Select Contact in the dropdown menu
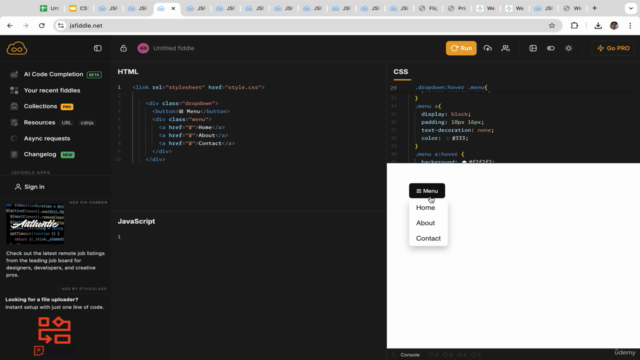640x360 pixels. [428, 238]
